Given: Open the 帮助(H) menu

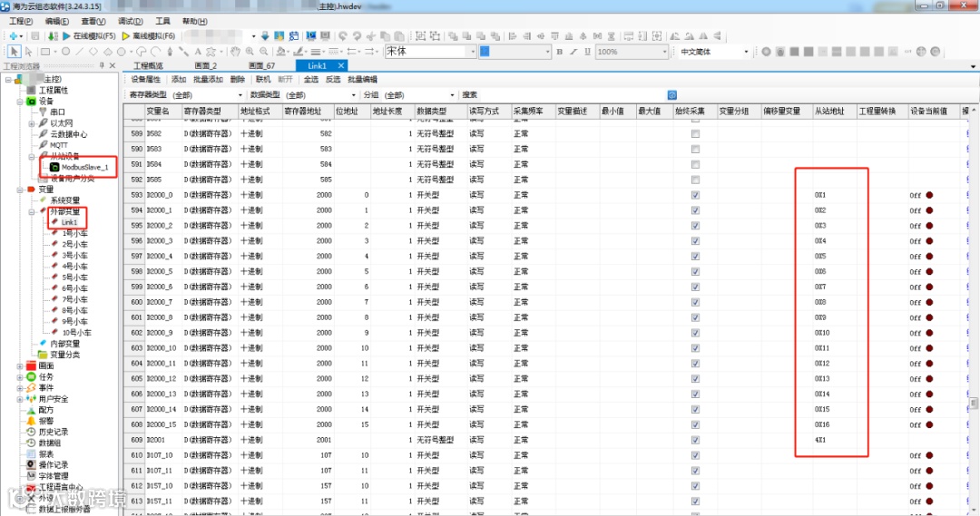Looking at the screenshot, I should pyautogui.click(x=194, y=21).
